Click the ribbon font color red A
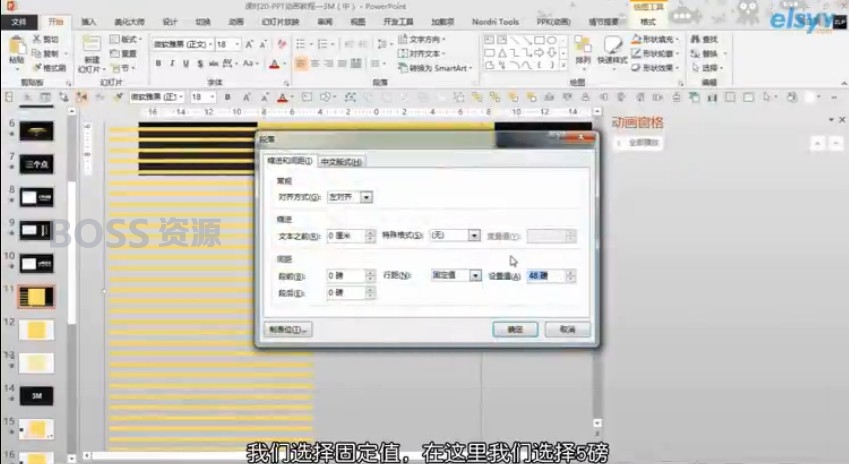 tap(275, 64)
